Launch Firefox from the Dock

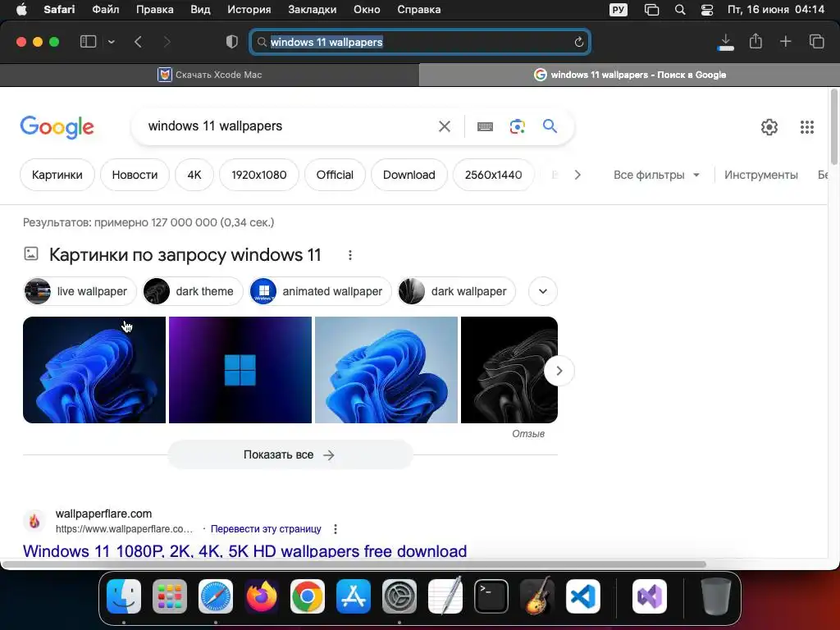click(262, 596)
